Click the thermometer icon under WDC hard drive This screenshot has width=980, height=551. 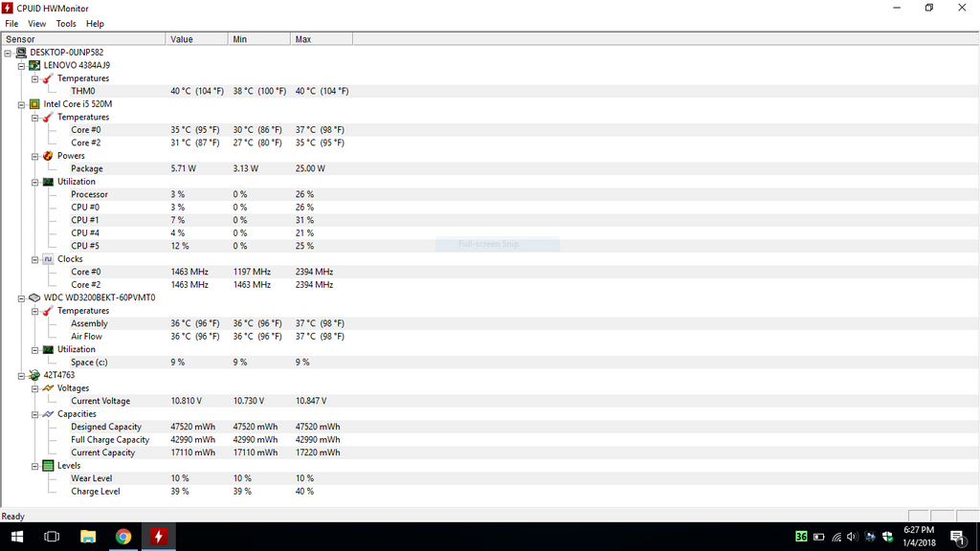(48, 311)
